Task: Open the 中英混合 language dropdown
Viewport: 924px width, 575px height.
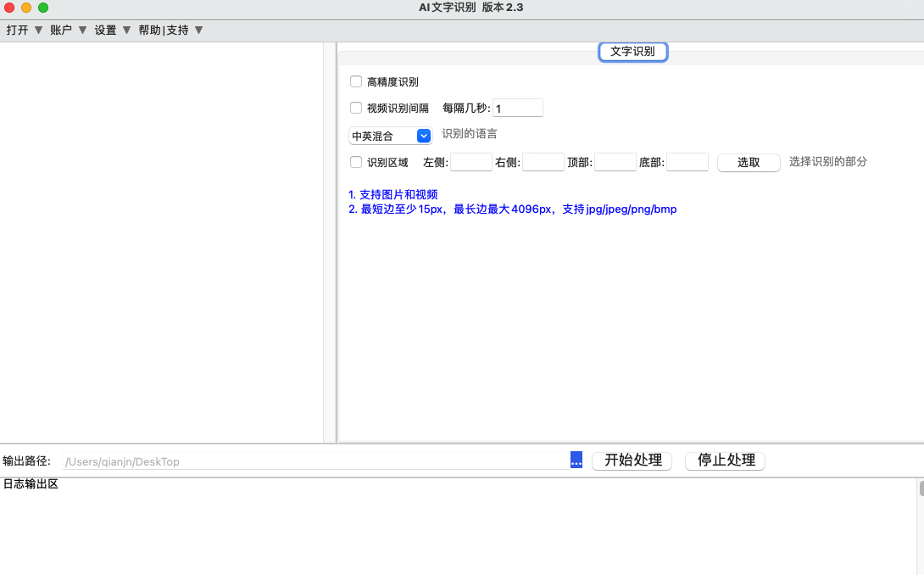Action: click(390, 136)
